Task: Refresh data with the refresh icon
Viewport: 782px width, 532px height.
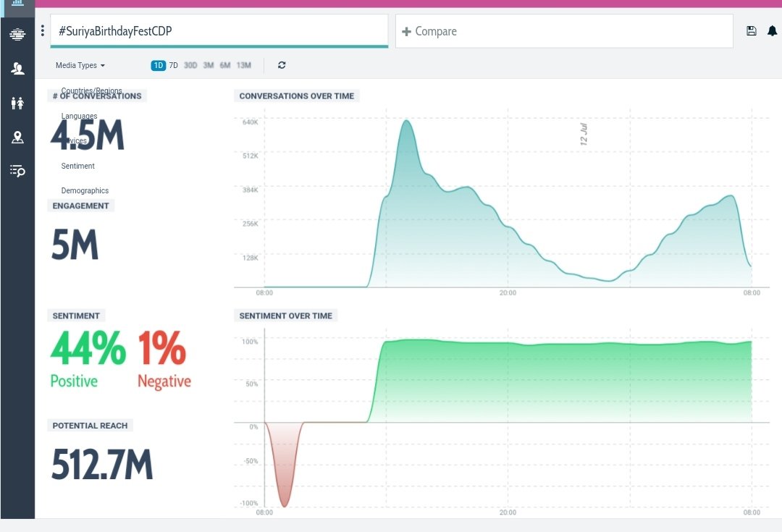Action: [x=282, y=64]
